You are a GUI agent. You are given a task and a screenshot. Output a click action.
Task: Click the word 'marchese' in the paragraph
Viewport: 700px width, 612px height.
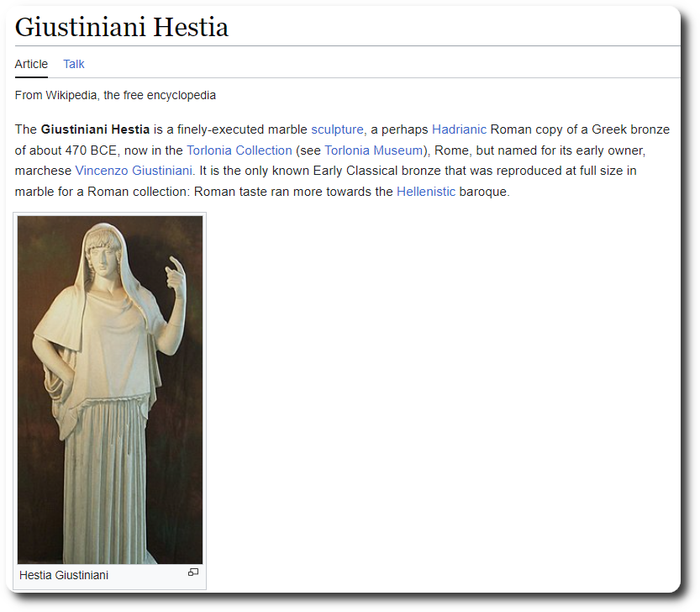[43, 171]
